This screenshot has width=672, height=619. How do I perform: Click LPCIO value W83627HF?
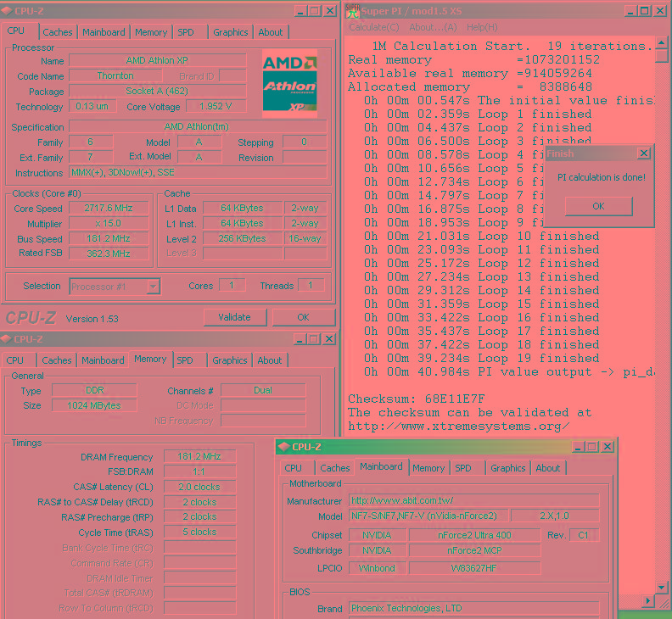click(474, 568)
